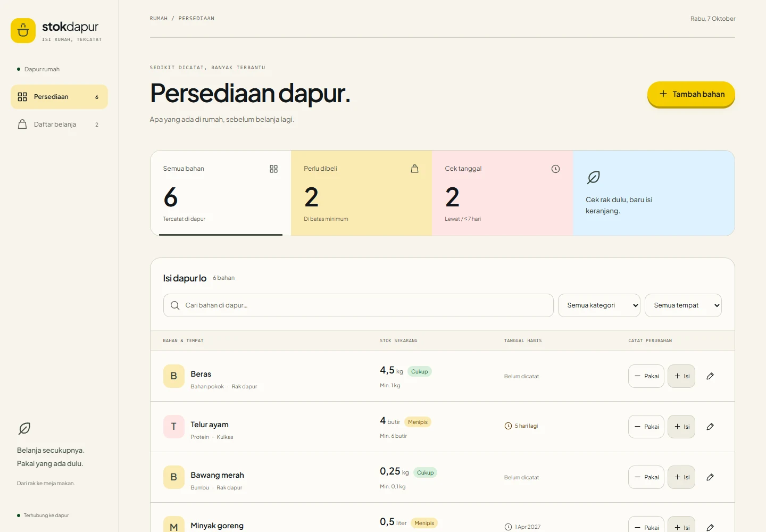Viewport: 766px width, 532px height.
Task: Click the TANGGAL HABIS column header
Action: (x=523, y=340)
